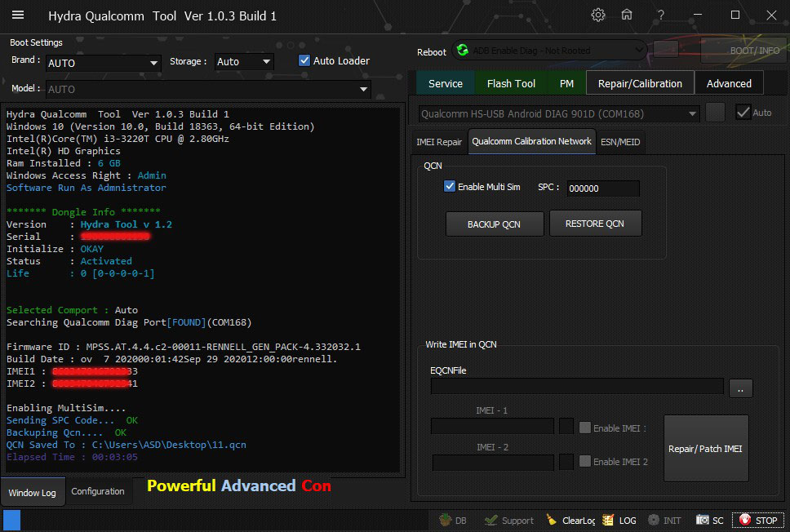Image resolution: width=790 pixels, height=532 pixels.
Task: Click the blue progress indicator in status bar
Action: pyautogui.click(x=11, y=520)
